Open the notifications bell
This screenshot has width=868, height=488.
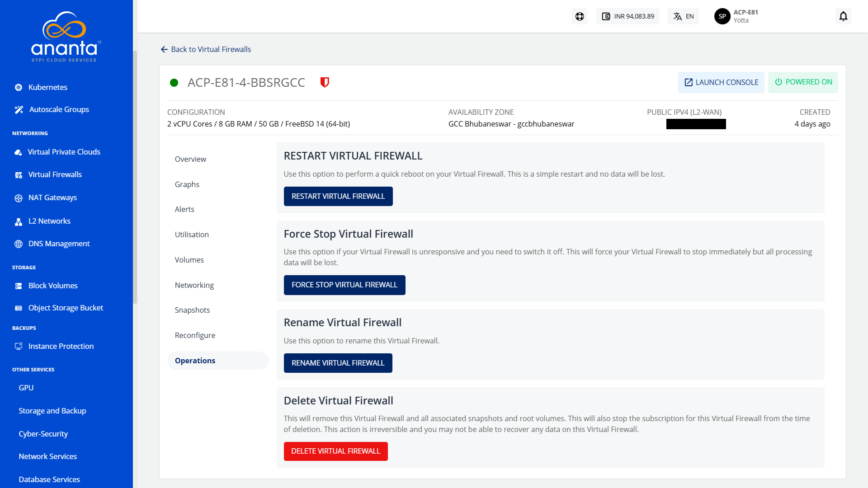[843, 16]
